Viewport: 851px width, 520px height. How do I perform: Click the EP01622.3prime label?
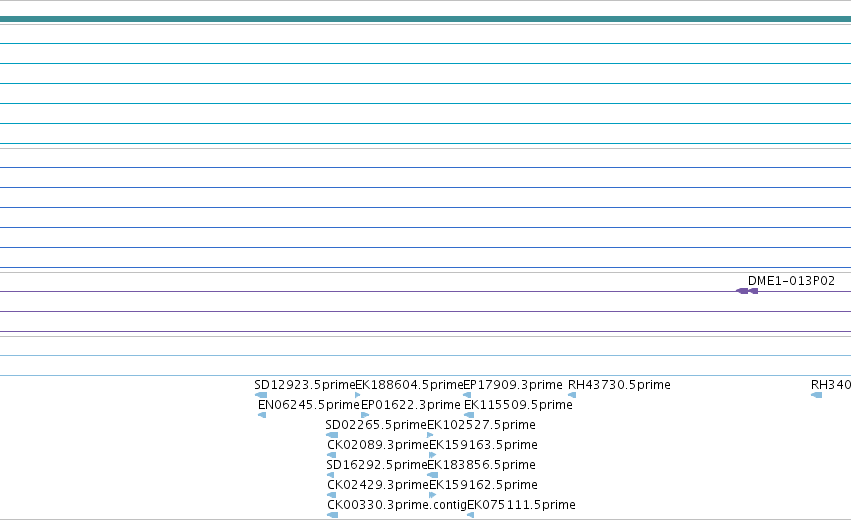point(411,405)
